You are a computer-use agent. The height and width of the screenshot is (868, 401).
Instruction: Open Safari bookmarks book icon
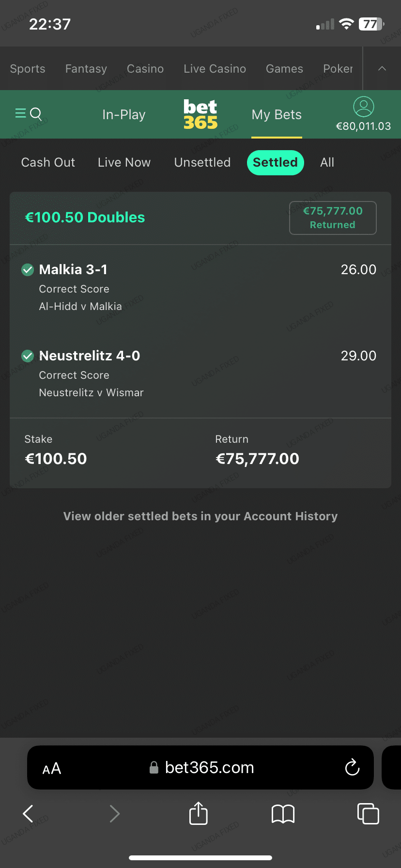click(283, 814)
